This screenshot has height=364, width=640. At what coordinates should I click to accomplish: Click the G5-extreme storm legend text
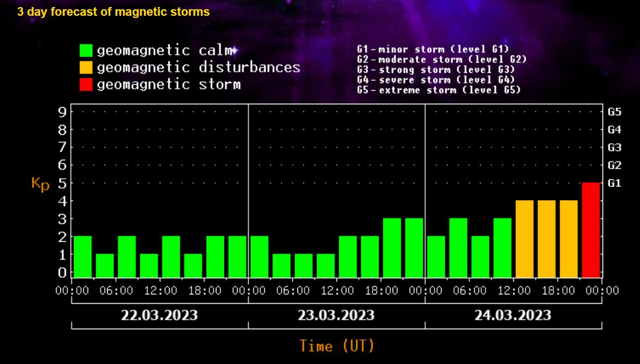coord(438,90)
